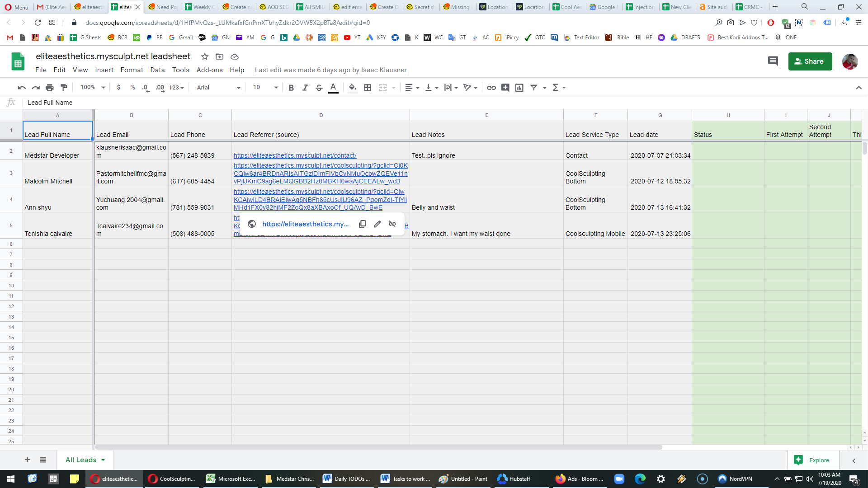The width and height of the screenshot is (868, 488).
Task: Open the Arial font dropdown
Action: pos(219,88)
